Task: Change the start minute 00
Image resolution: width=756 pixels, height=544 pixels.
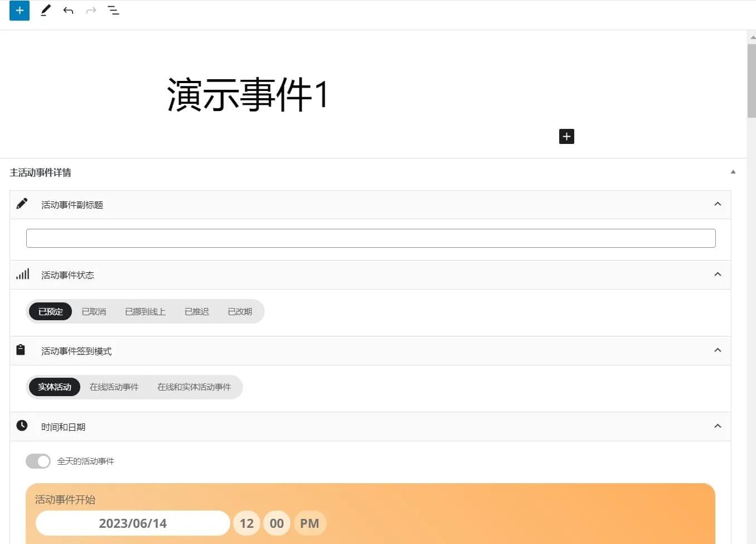Action: coord(277,523)
